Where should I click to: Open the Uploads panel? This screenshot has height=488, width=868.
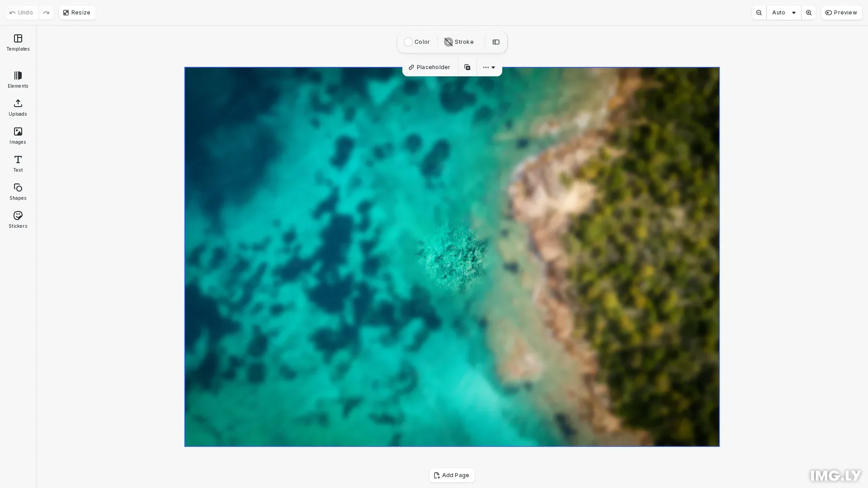pyautogui.click(x=18, y=108)
